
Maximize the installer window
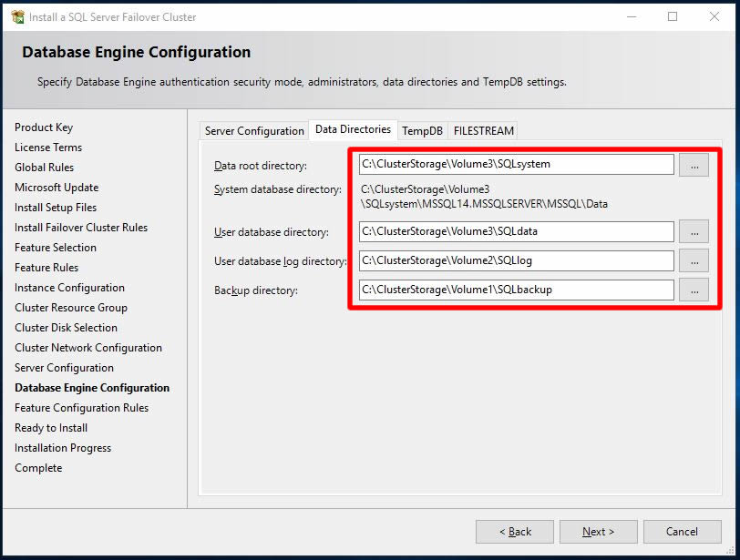[673, 16]
